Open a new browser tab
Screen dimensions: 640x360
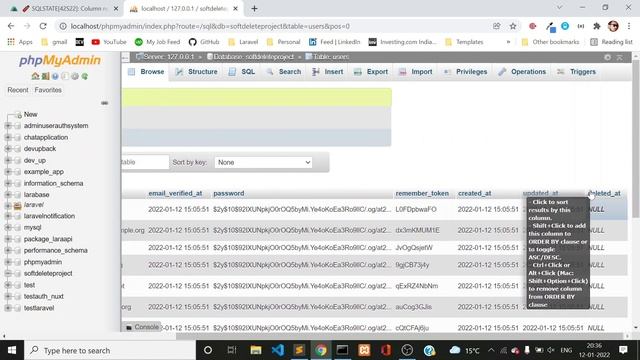[x=254, y=9]
